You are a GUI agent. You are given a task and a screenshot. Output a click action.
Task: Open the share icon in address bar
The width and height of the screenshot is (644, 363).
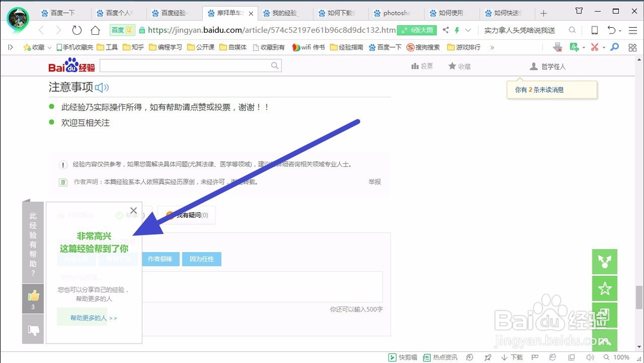(x=446, y=30)
